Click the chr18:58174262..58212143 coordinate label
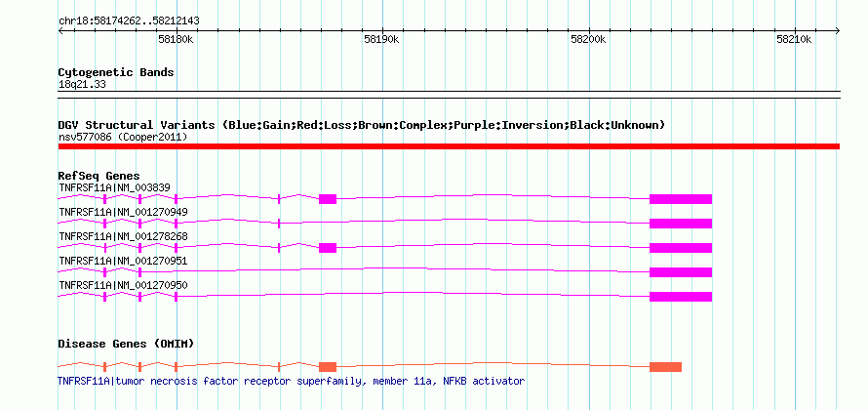 pyautogui.click(x=129, y=21)
